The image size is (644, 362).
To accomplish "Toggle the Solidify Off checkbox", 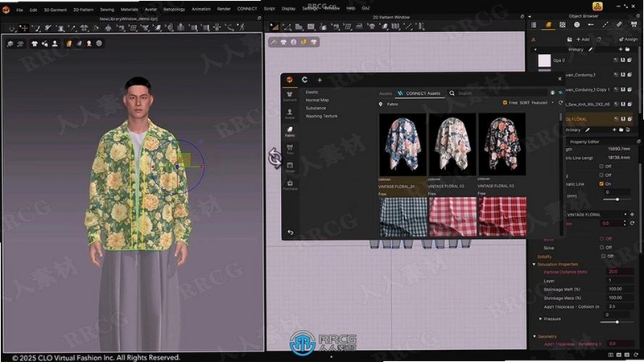I will coord(603,256).
